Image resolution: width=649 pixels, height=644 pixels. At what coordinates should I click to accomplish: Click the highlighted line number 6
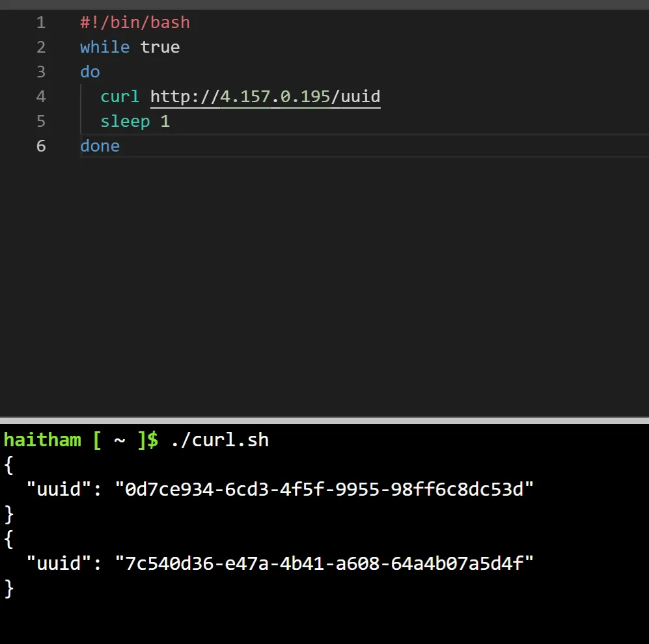point(41,146)
